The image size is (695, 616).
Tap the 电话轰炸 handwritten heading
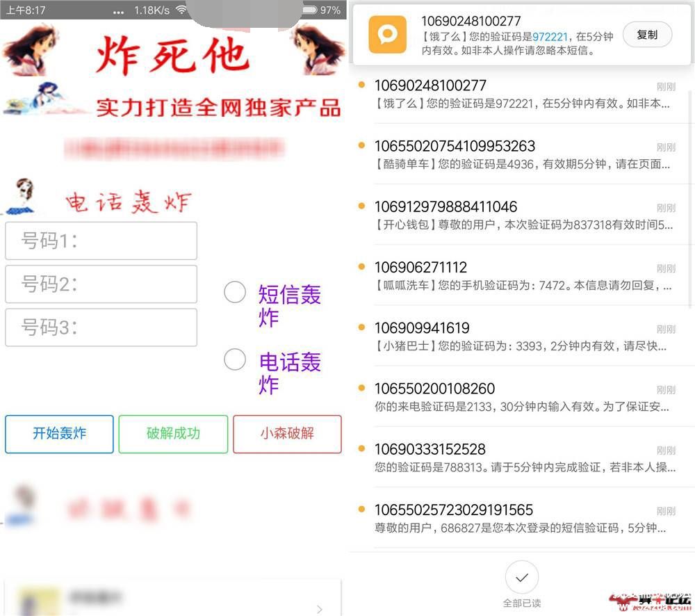click(x=129, y=202)
